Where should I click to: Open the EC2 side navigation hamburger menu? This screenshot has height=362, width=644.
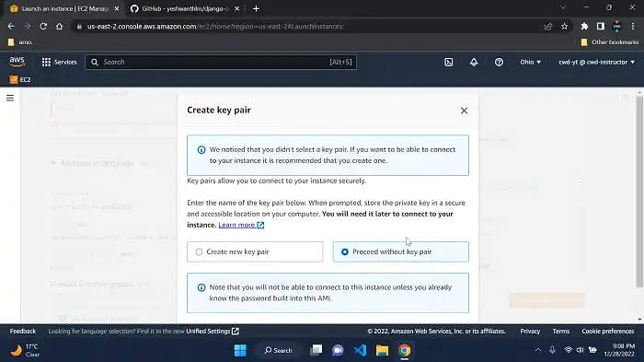click(10, 98)
